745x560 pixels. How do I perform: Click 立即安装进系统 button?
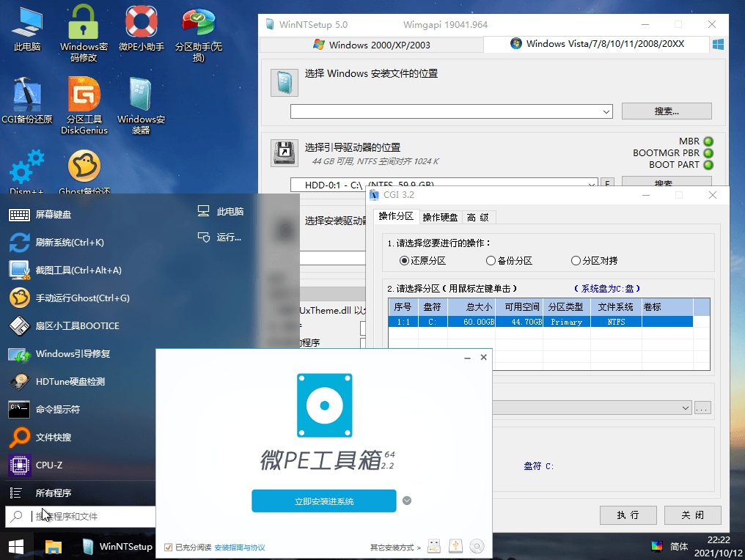click(324, 501)
